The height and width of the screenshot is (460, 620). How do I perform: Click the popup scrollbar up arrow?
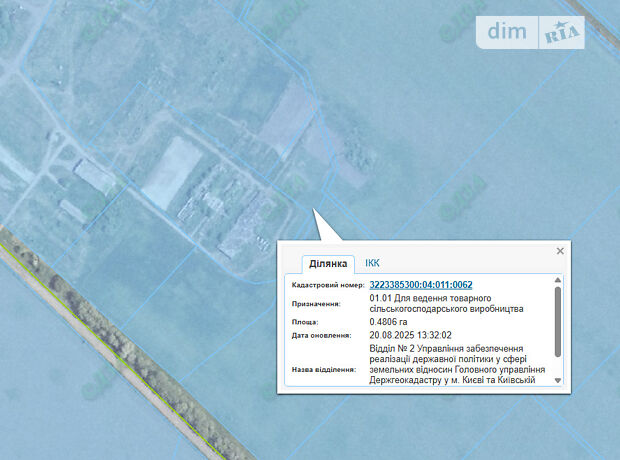tap(558, 282)
